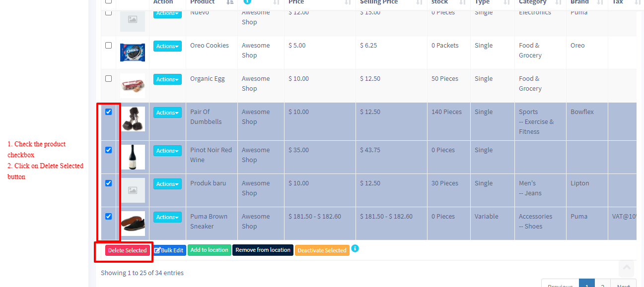The image size is (644, 287).
Task: Click the info icon beside Deactivate Selected
Action: pyautogui.click(x=355, y=248)
